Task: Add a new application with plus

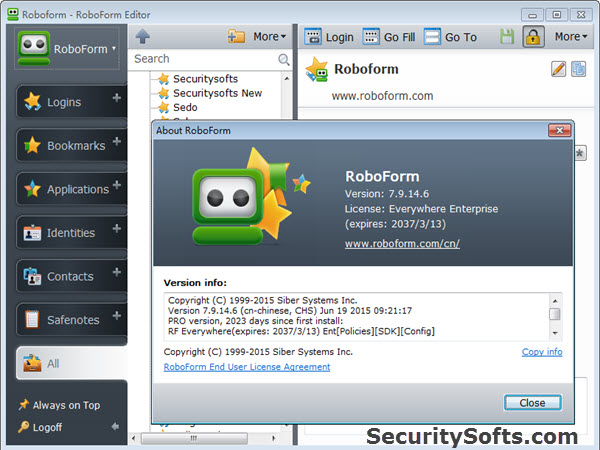Action: tap(117, 185)
